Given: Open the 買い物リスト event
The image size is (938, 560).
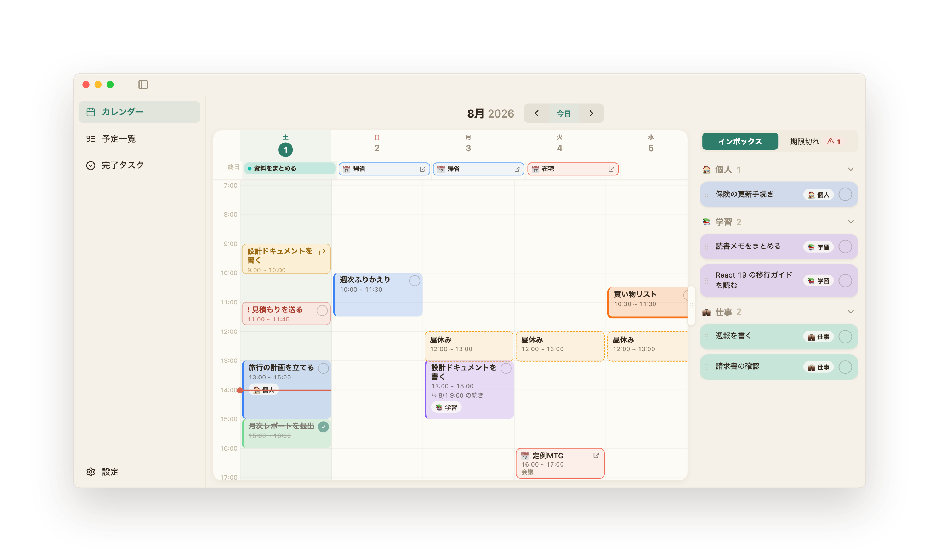Looking at the screenshot, I should tap(647, 303).
